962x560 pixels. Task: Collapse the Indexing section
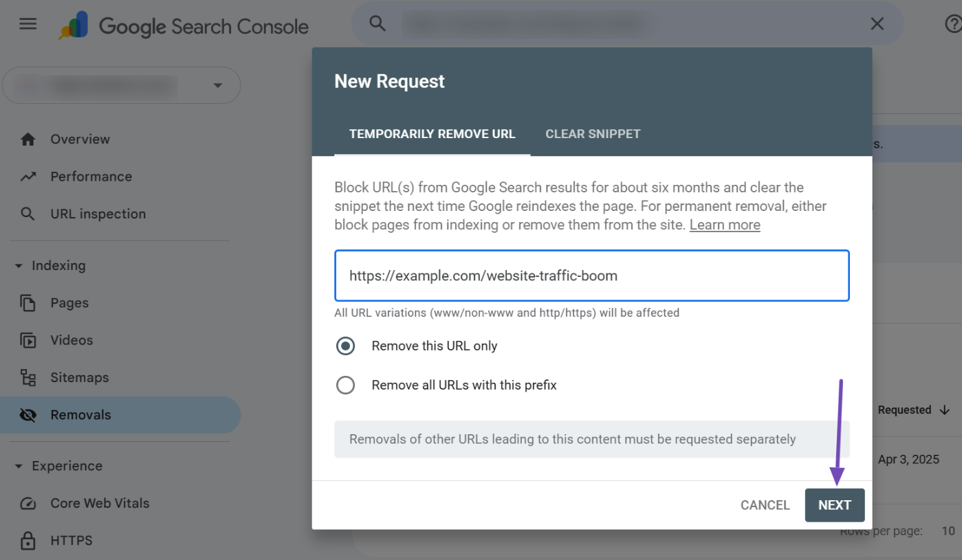coord(19,266)
